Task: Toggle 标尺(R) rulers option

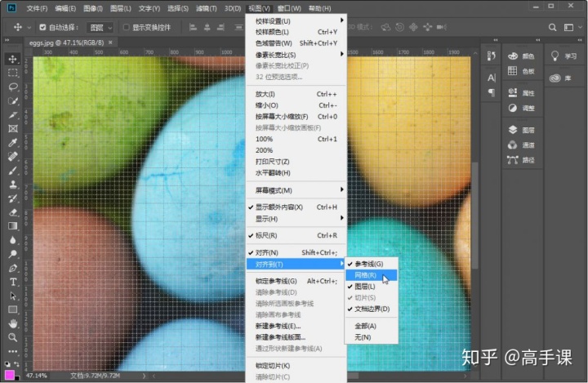Action: click(x=296, y=235)
